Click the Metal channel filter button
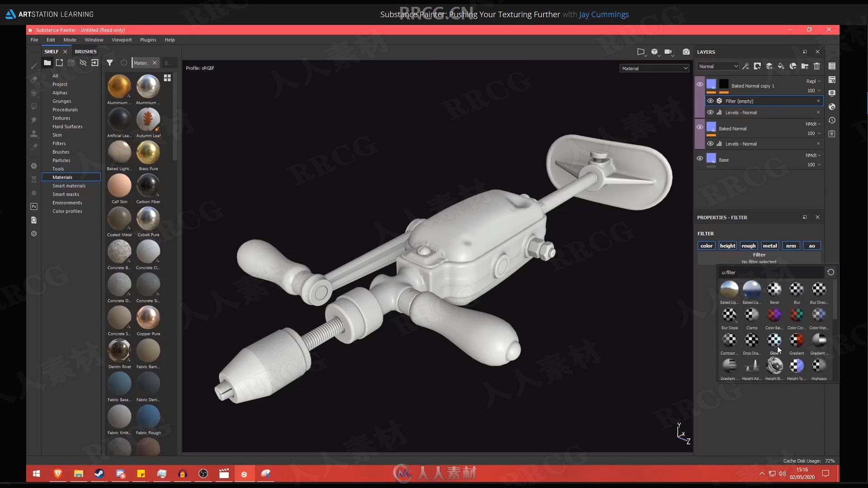Viewport: 868px width, 488px height. (x=769, y=245)
